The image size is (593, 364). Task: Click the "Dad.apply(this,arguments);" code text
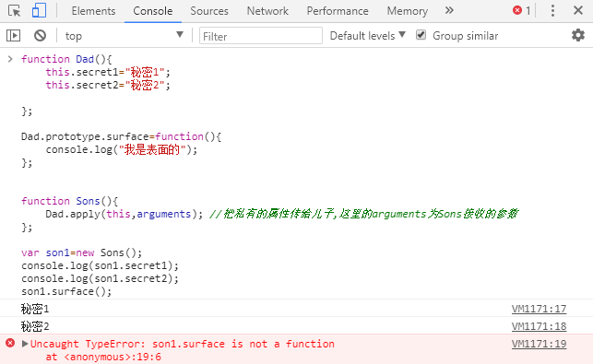[x=125, y=214]
